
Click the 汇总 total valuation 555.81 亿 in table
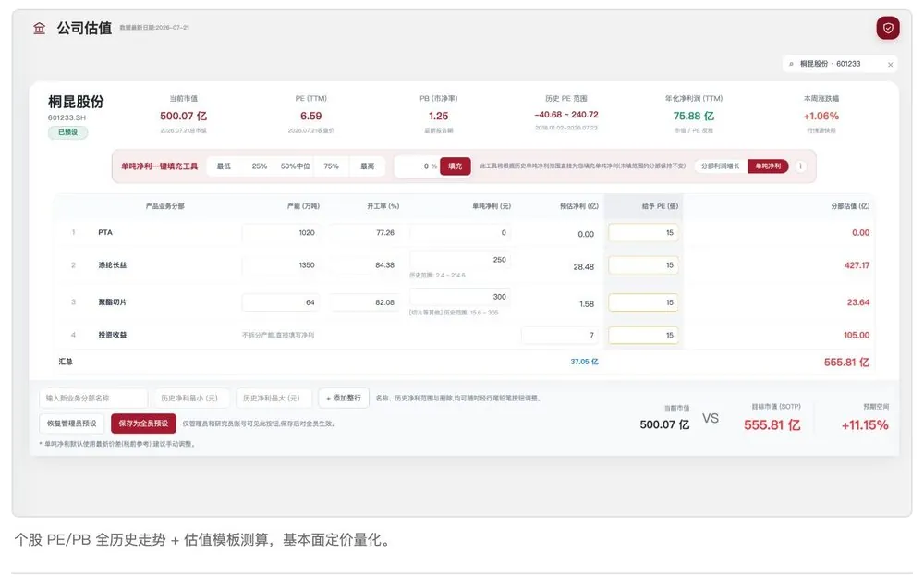tap(846, 363)
